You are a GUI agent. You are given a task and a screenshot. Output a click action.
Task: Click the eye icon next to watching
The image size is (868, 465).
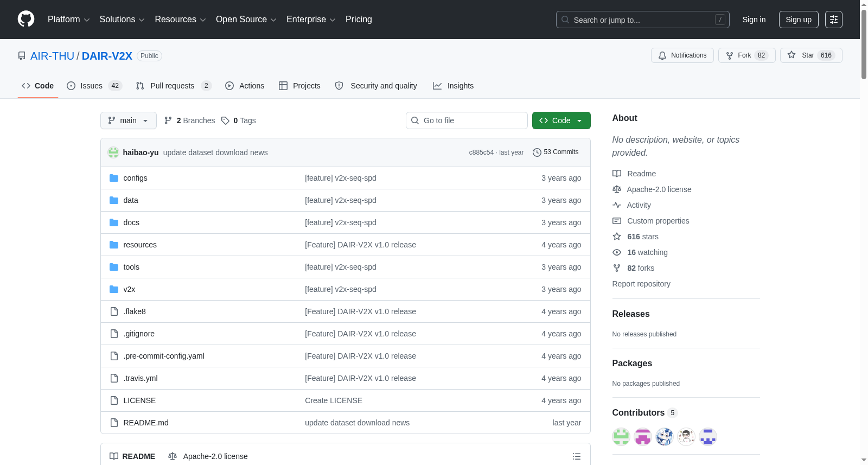coord(617,252)
